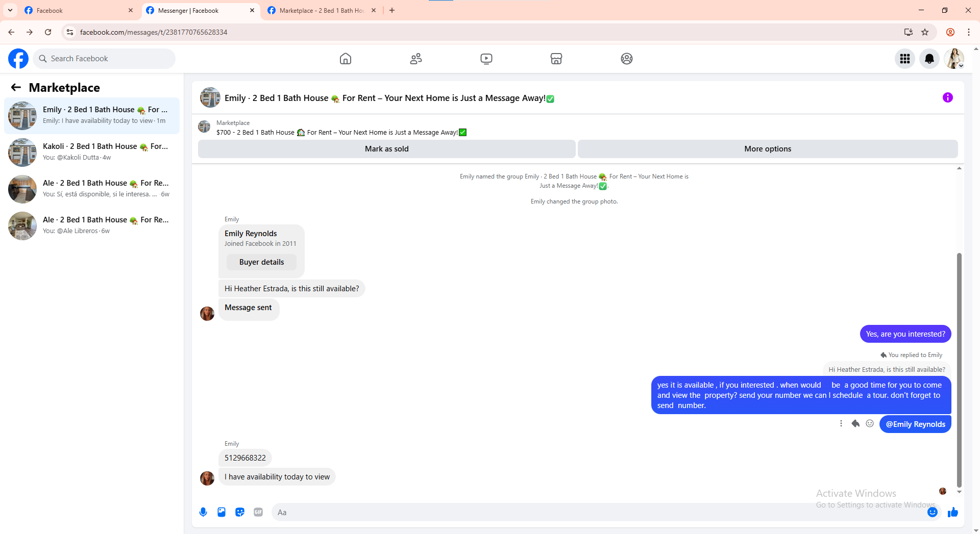
Task: React to message with smiley icon
Action: tap(870, 423)
